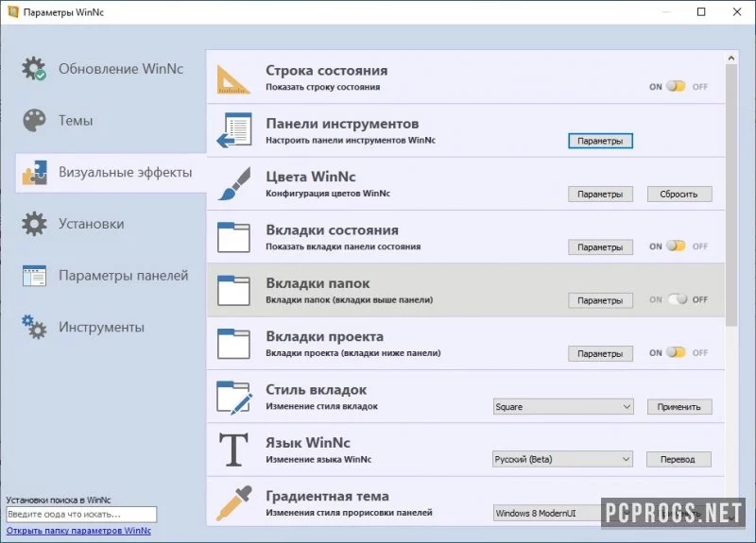This screenshot has height=543, width=756.
Task: Click the ruler triangle icon of Строка состояния
Action: [233, 79]
